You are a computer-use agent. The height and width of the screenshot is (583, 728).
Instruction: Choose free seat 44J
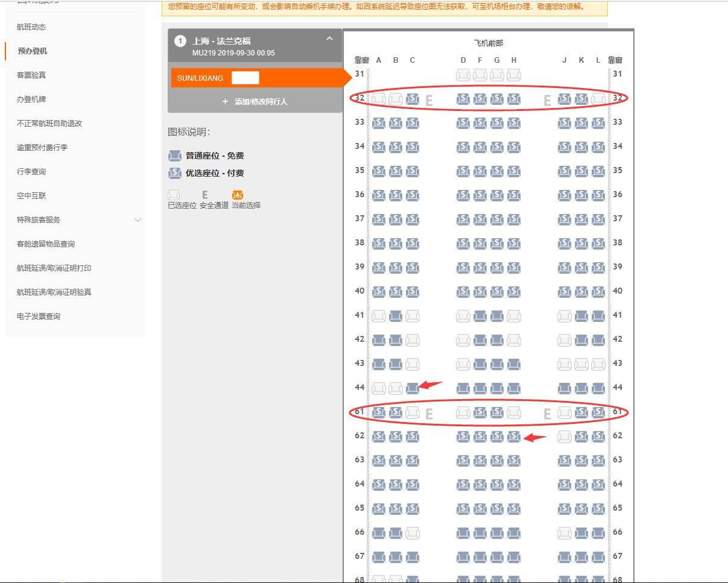(x=565, y=388)
